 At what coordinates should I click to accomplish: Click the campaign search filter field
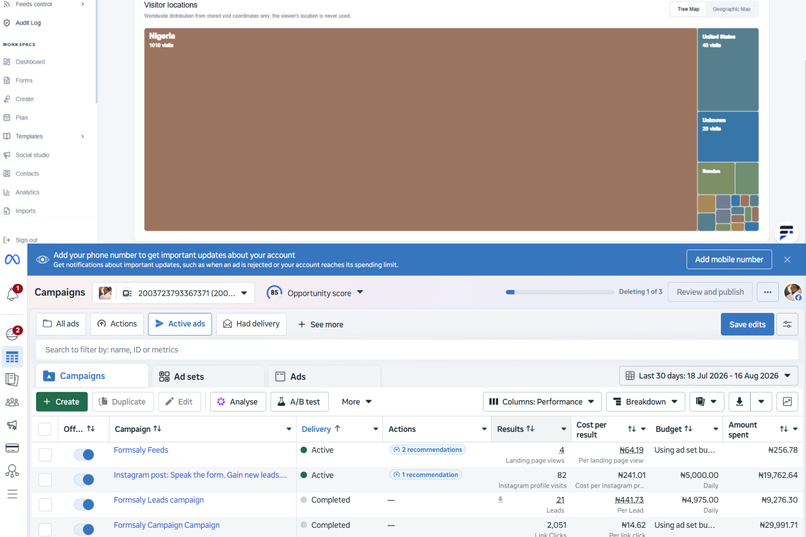(416, 349)
